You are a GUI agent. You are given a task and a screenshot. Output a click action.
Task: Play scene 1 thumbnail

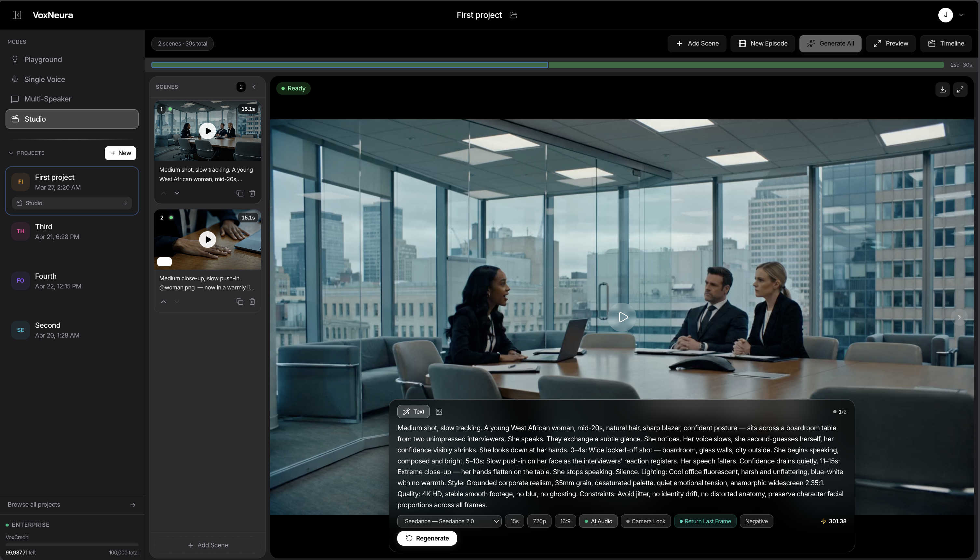pos(208,131)
